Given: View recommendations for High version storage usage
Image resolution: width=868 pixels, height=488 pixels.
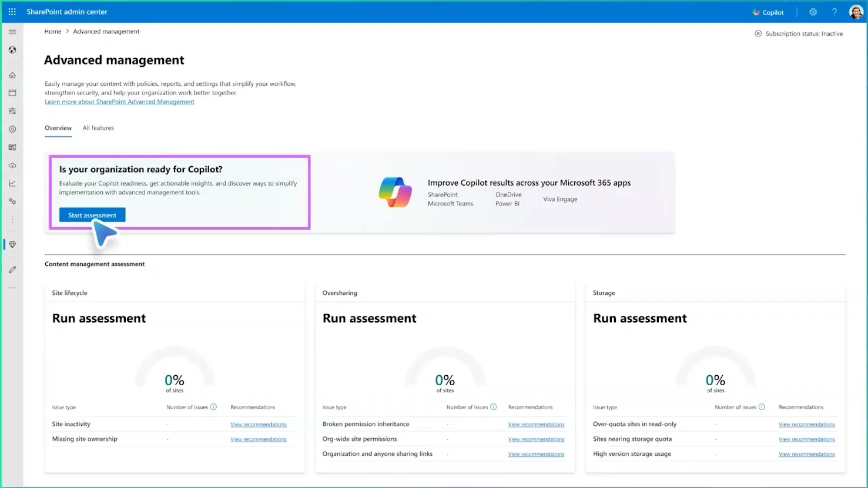Looking at the screenshot, I should (x=807, y=455).
